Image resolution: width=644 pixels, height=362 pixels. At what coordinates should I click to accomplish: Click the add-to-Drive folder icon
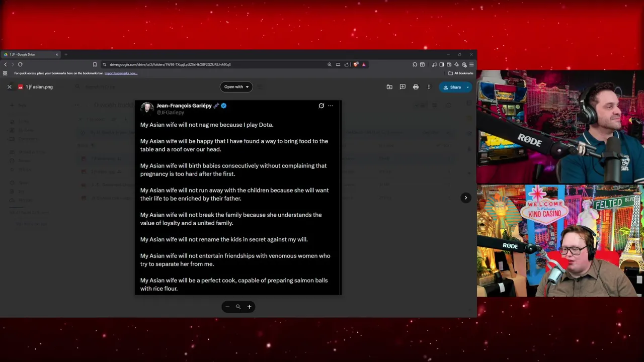(x=389, y=87)
